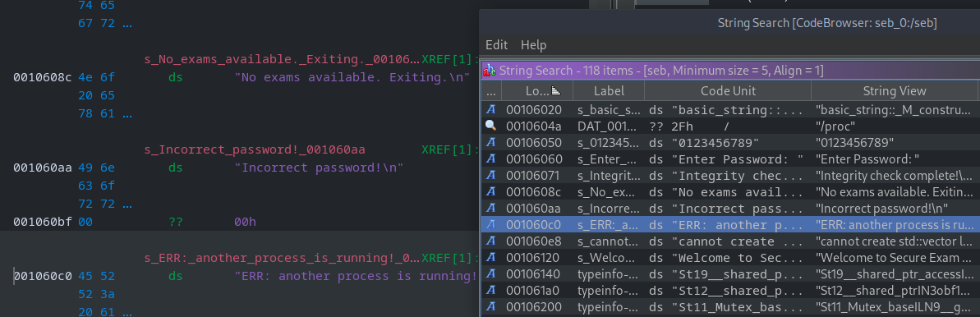
Task: Click the string icon of row 00106020
Action: pyautogui.click(x=490, y=110)
